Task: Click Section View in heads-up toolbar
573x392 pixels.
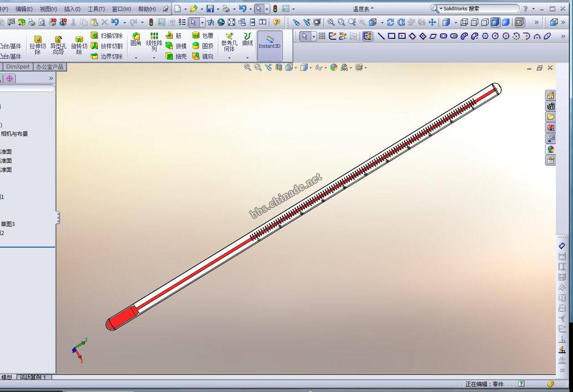Action: pos(279,67)
